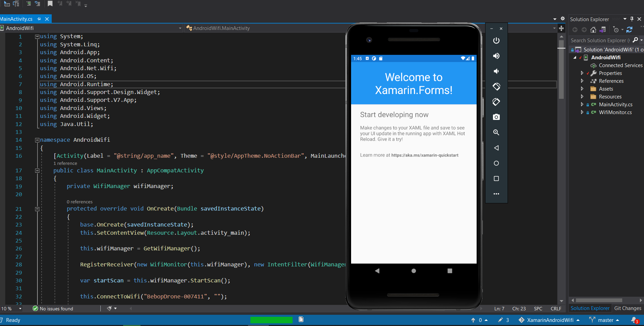The image size is (644, 326).
Task: Take a screenshot of the emulator
Action: [x=496, y=117]
